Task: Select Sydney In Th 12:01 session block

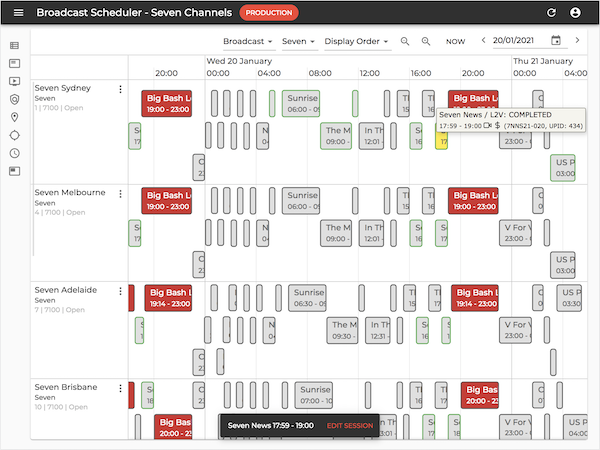Action: point(371,136)
